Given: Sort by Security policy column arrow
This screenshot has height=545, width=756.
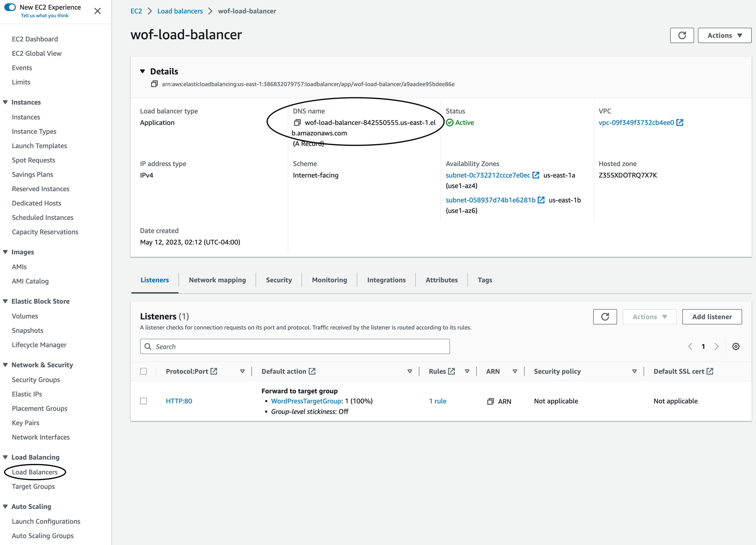Looking at the screenshot, I should click(634, 371).
